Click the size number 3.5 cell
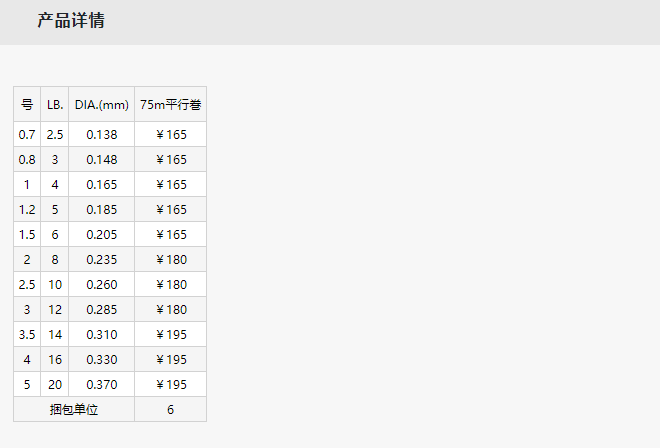The width and height of the screenshot is (660, 448). (27, 334)
